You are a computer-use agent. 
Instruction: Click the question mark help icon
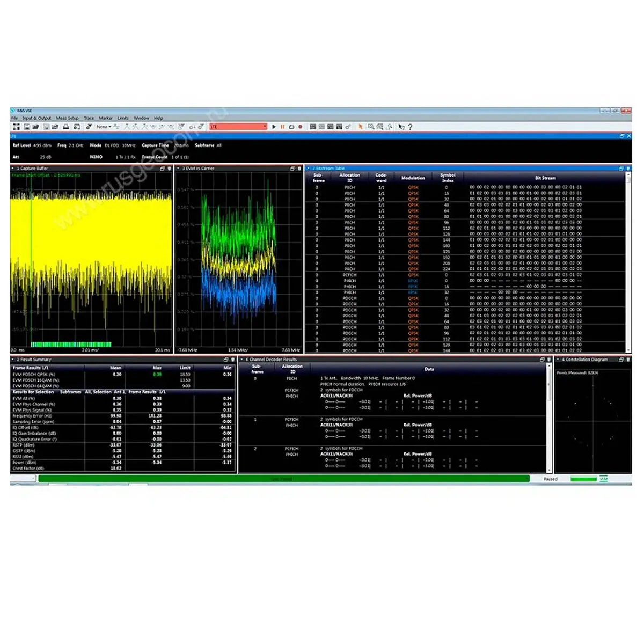pyautogui.click(x=411, y=127)
